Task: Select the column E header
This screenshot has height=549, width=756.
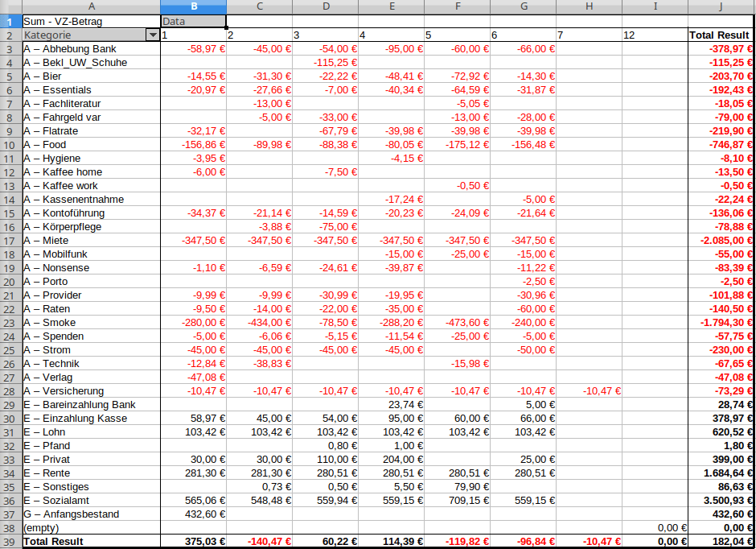Action: pyautogui.click(x=391, y=7)
